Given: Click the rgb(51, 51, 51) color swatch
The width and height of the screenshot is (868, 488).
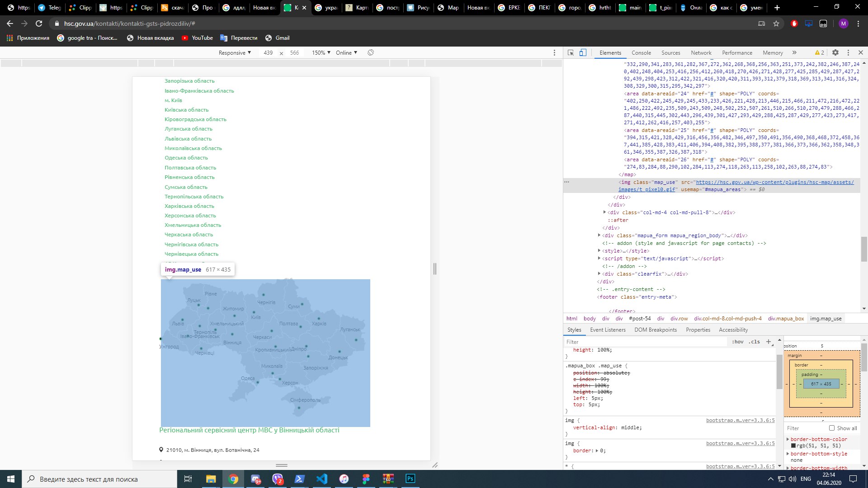Looking at the screenshot, I should point(793,446).
